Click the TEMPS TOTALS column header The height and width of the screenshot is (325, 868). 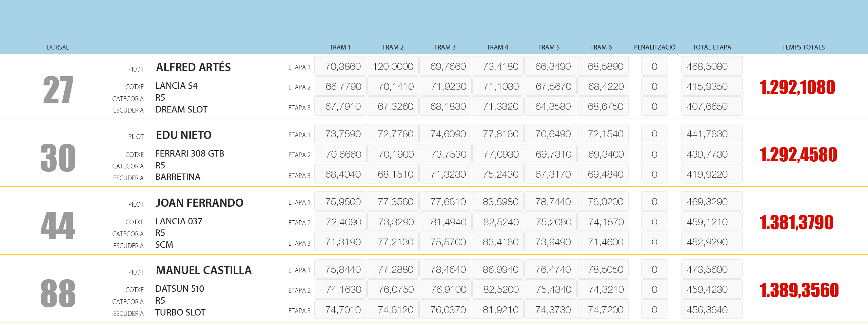[x=803, y=47]
